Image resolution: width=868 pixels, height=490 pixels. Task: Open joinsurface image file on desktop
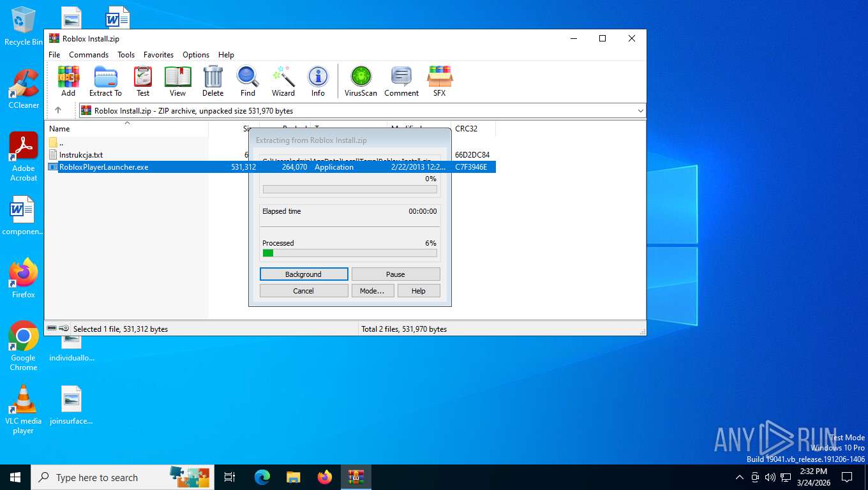coord(71,405)
